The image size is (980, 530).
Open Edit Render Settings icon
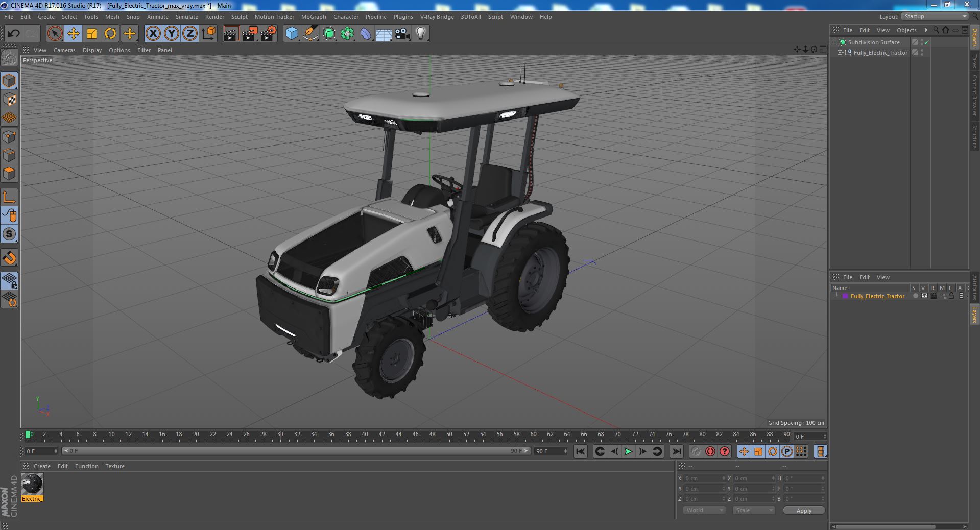(x=268, y=34)
